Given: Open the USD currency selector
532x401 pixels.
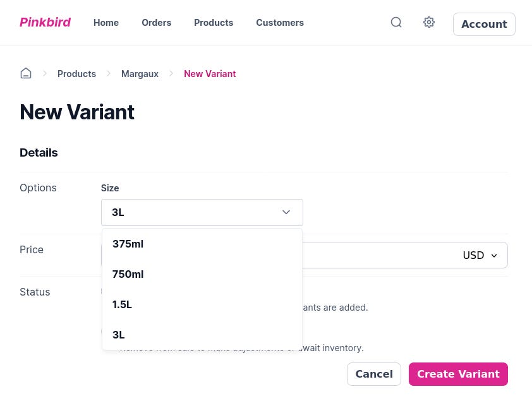Looking at the screenshot, I should (x=480, y=256).
